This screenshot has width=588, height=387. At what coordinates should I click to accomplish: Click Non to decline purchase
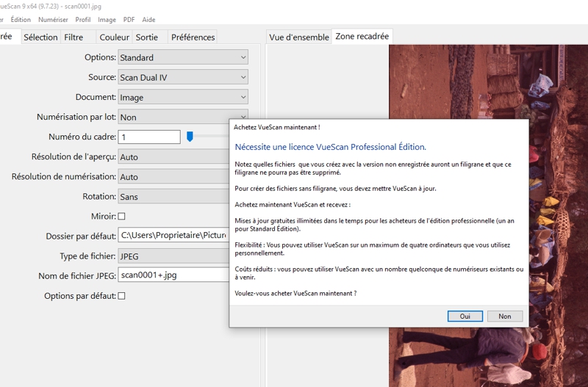pos(505,317)
